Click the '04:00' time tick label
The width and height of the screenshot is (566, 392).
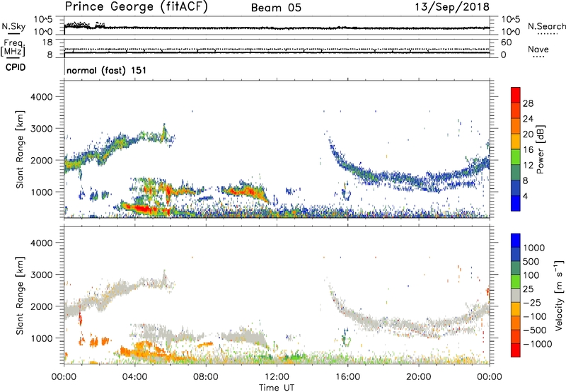134,377
